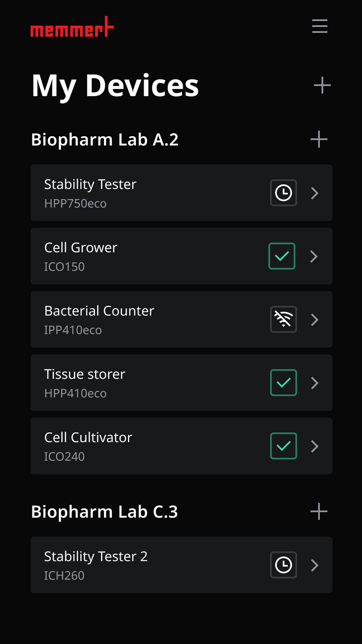The image size is (362, 644).
Task: Expand Bacterial Counter via its chevron
Action: pyautogui.click(x=314, y=320)
